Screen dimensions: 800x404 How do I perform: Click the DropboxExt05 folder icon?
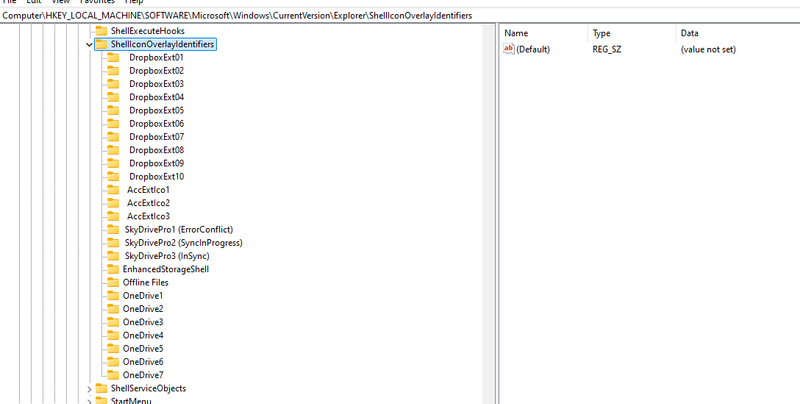pos(113,110)
